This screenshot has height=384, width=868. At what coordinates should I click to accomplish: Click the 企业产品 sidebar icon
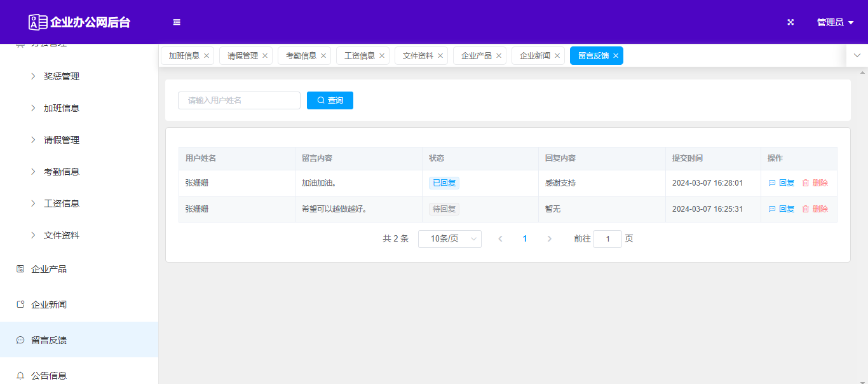point(20,269)
